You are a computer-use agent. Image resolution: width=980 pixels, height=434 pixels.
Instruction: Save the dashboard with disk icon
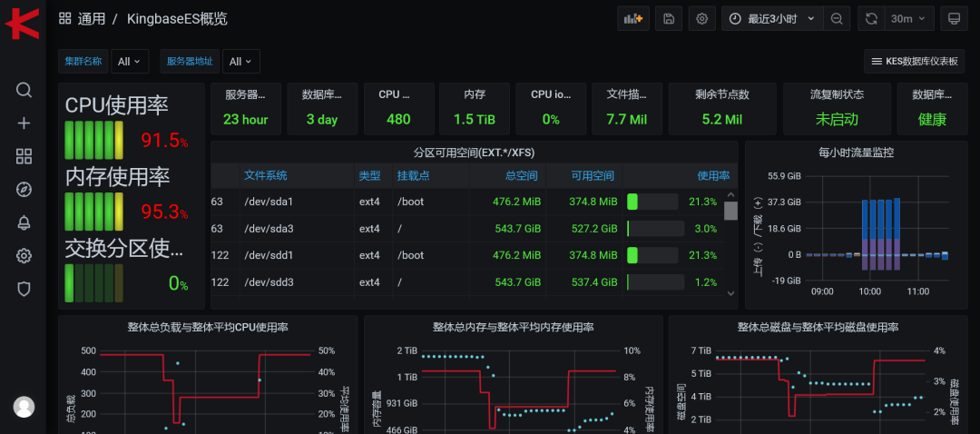click(669, 19)
